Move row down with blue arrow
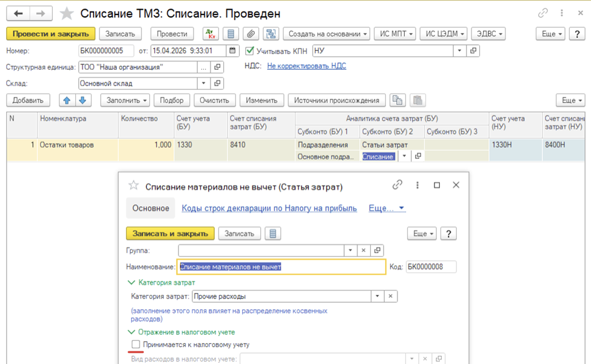 tap(83, 100)
